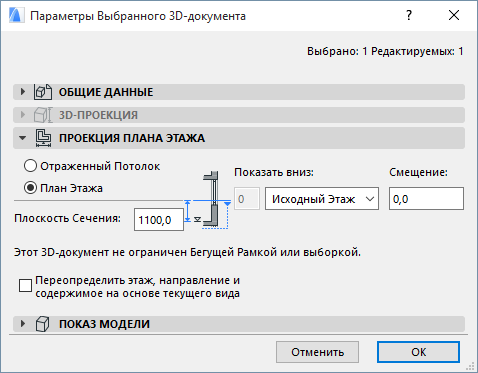This screenshot has width=478, height=373.
Task: Click the Отменить button
Action: click(317, 352)
